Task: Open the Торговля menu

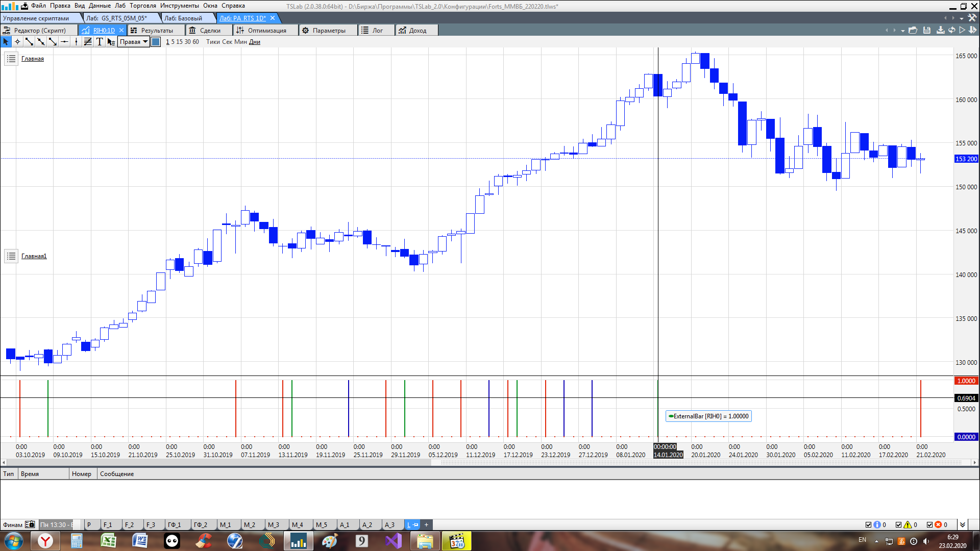Action: [142, 6]
